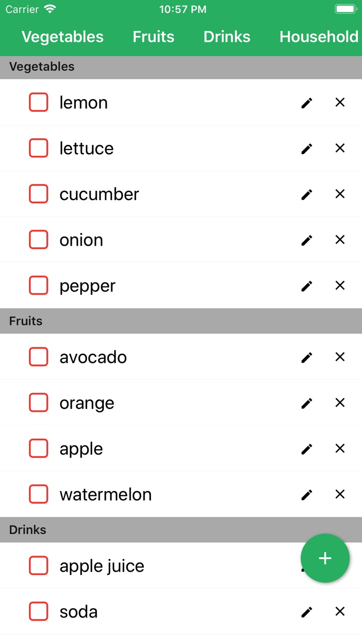Remove onion using its X icon

340,240
